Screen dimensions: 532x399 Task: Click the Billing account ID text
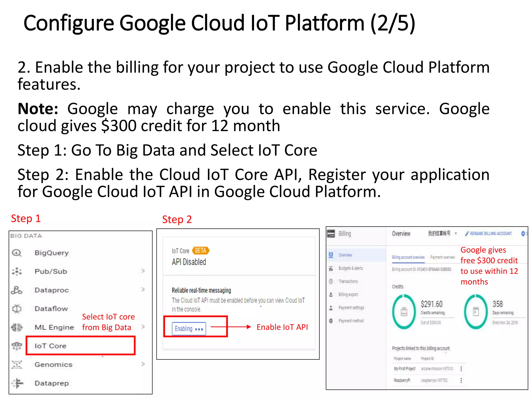(x=422, y=270)
